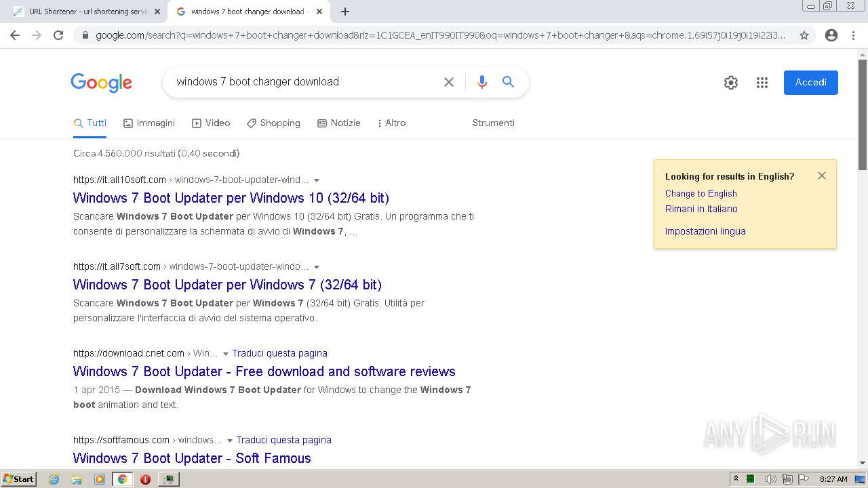
Task: Reload the current page
Action: point(58,35)
